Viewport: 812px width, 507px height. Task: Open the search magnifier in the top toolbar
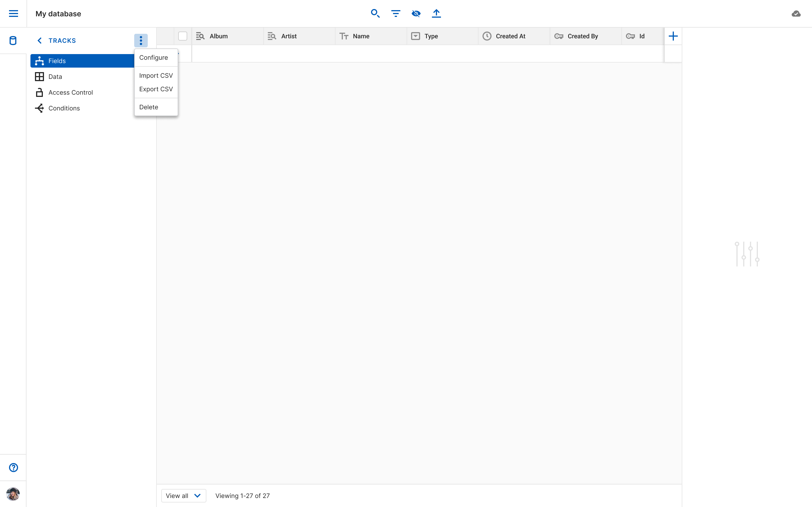pos(375,14)
